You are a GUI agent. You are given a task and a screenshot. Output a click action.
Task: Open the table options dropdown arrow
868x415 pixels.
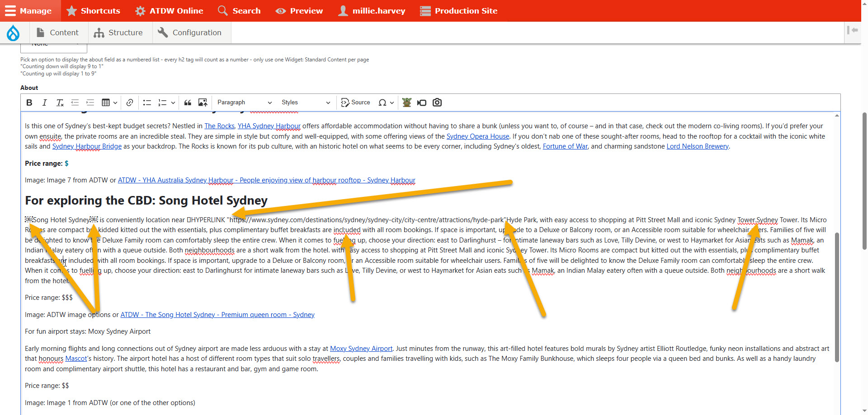tap(115, 103)
